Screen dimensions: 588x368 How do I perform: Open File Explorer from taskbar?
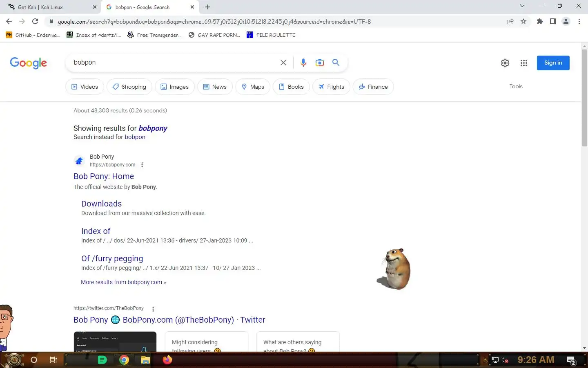coord(146,360)
